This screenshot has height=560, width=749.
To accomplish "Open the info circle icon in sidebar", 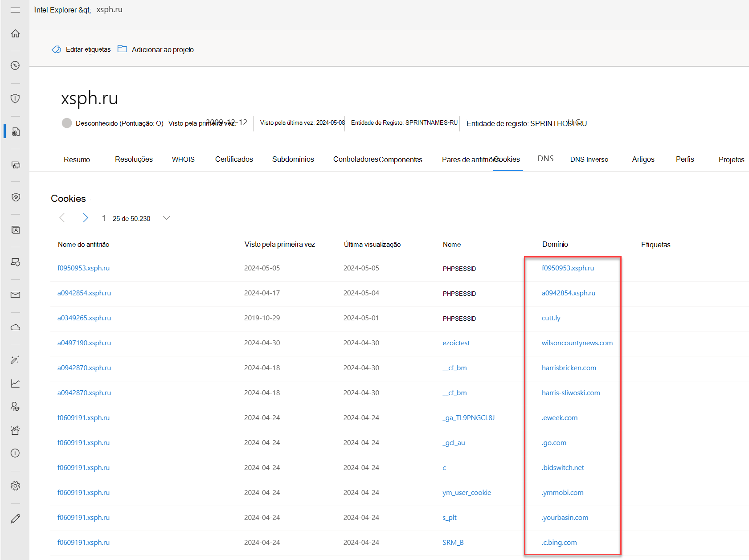I will coord(15,453).
